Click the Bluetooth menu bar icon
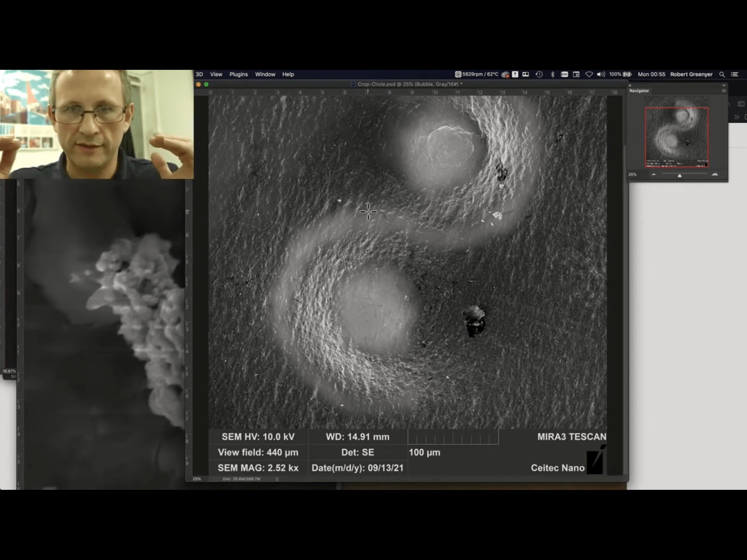 coord(553,74)
